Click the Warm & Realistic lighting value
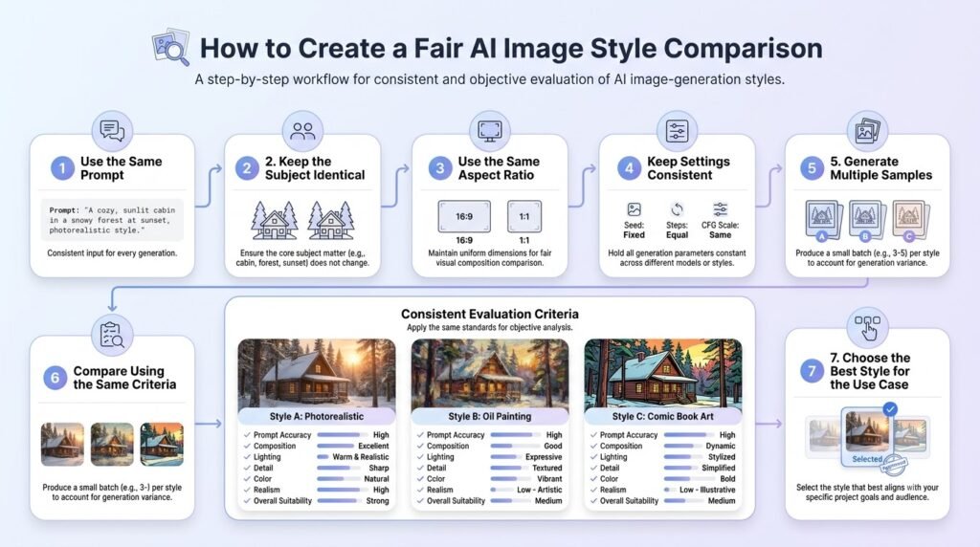980x547 pixels. coord(361,457)
